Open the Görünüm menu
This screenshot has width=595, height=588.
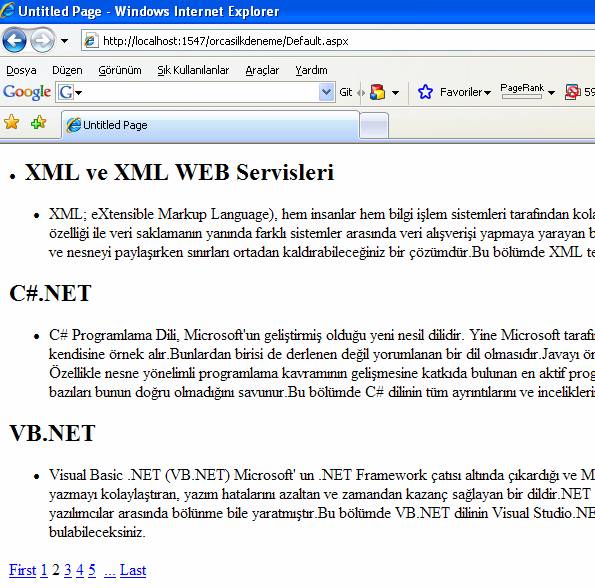point(120,70)
